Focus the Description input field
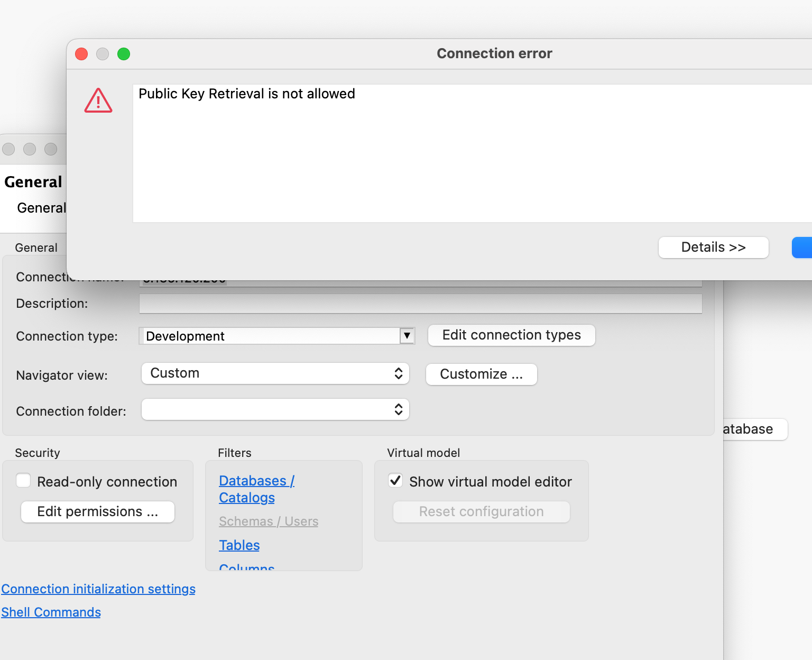 coord(420,304)
